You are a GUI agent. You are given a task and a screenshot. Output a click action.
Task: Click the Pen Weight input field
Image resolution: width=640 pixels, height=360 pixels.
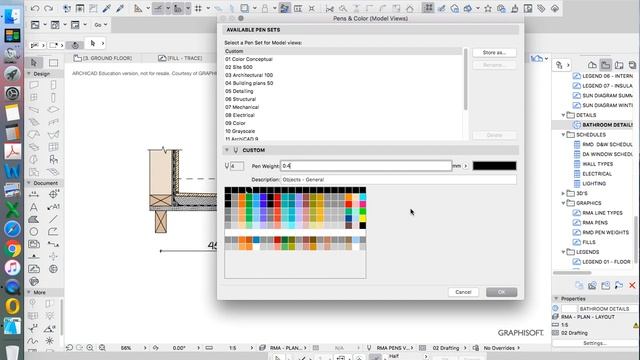pos(366,166)
